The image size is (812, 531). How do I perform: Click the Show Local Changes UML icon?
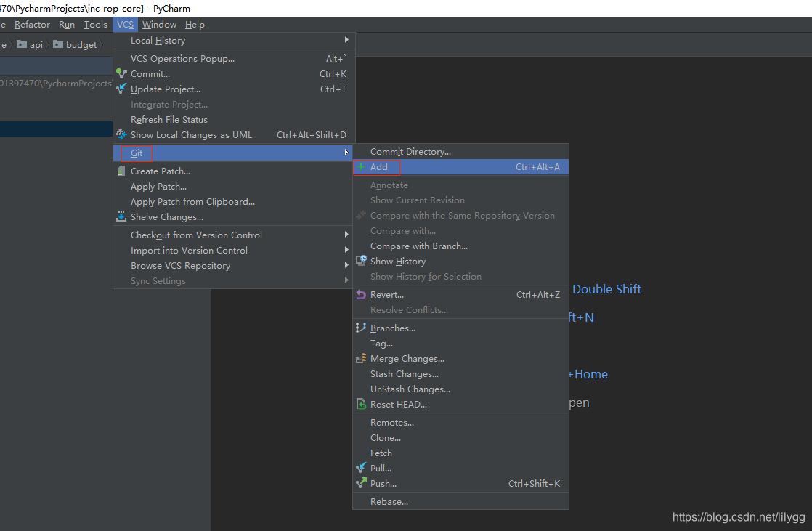pos(121,134)
